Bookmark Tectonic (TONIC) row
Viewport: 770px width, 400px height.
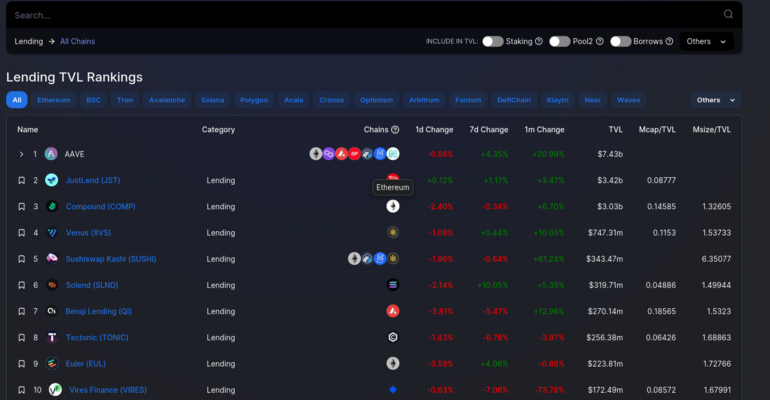click(x=22, y=338)
